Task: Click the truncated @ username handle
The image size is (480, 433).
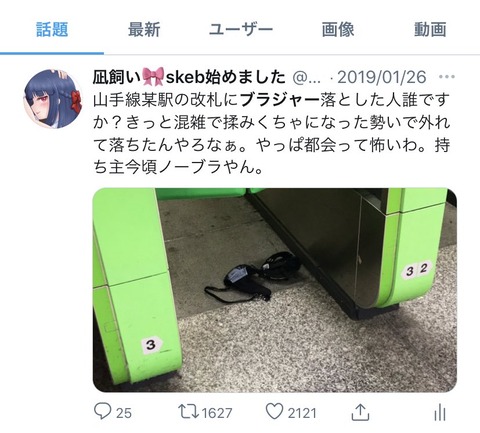Action: tap(307, 78)
